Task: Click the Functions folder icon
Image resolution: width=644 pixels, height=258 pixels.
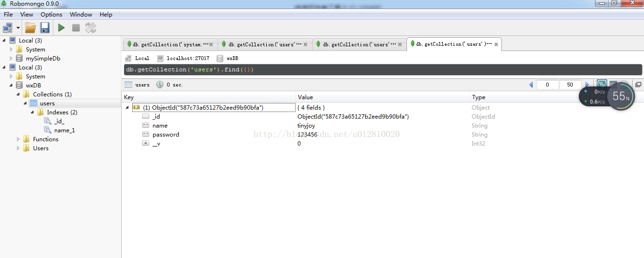Action: pos(26,139)
